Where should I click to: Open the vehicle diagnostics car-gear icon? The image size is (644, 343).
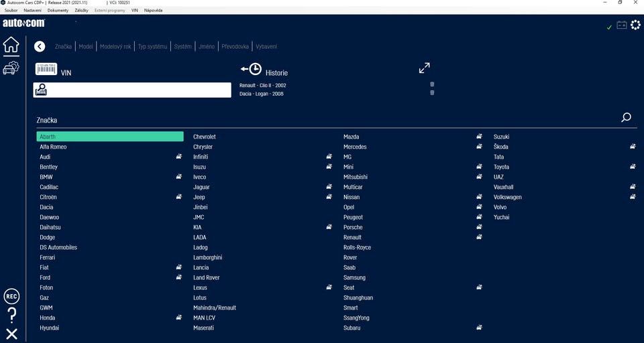click(11, 68)
